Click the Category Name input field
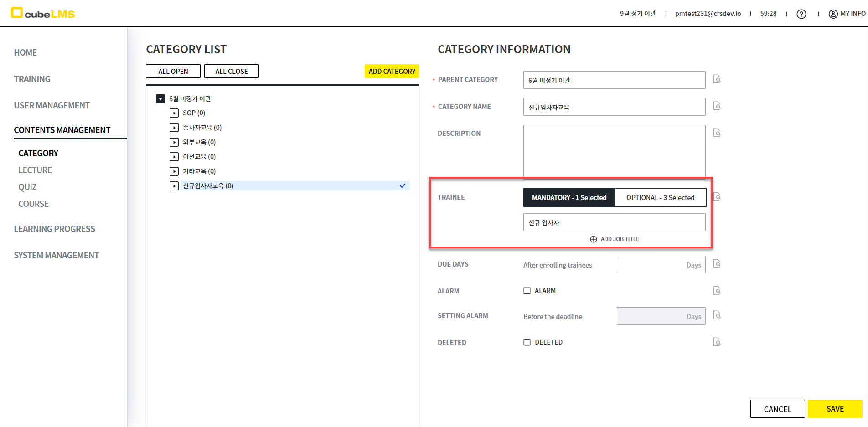Image resolution: width=868 pixels, height=427 pixels. pos(614,107)
